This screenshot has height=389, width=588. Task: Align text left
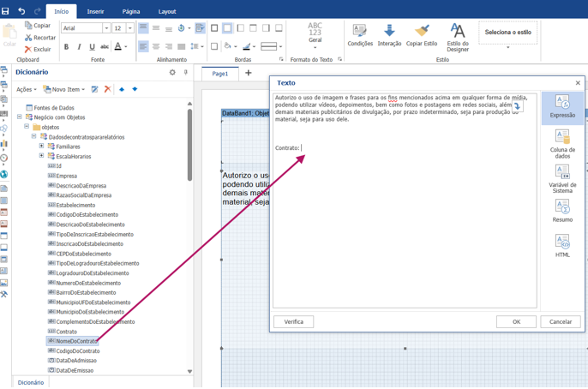143,46
